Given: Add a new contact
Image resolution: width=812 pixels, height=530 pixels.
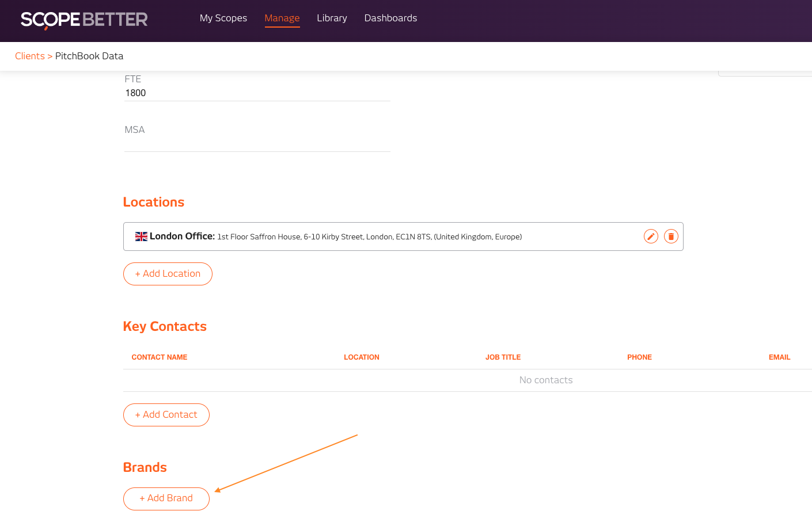Looking at the screenshot, I should click(166, 415).
